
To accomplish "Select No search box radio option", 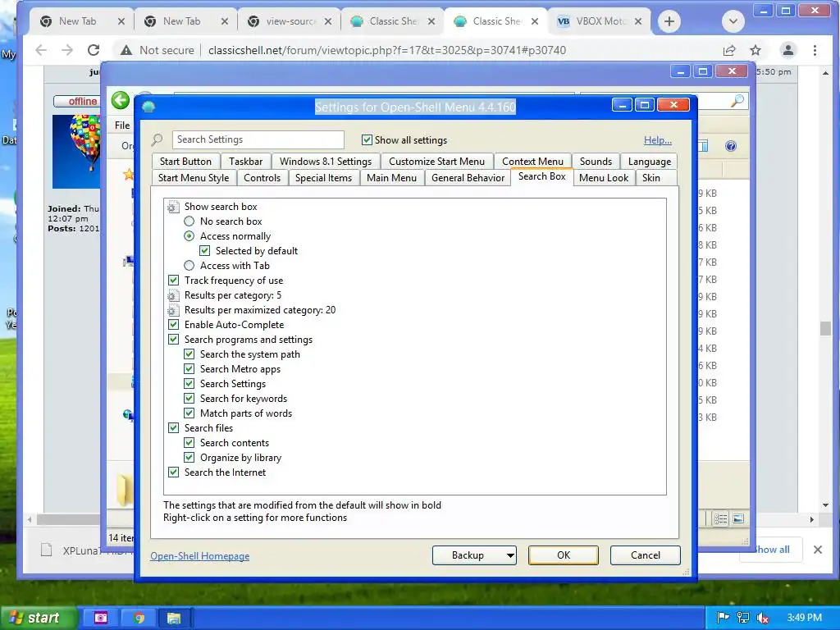I will click(x=189, y=221).
